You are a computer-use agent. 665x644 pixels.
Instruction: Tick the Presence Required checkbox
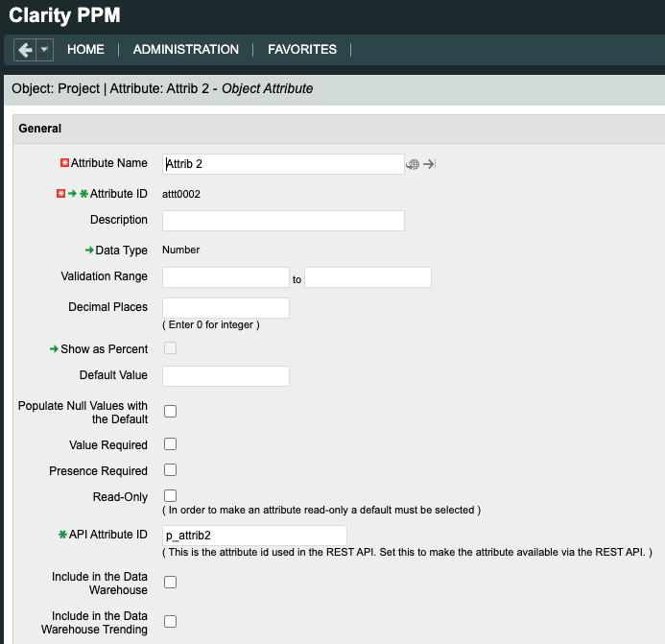[170, 470]
